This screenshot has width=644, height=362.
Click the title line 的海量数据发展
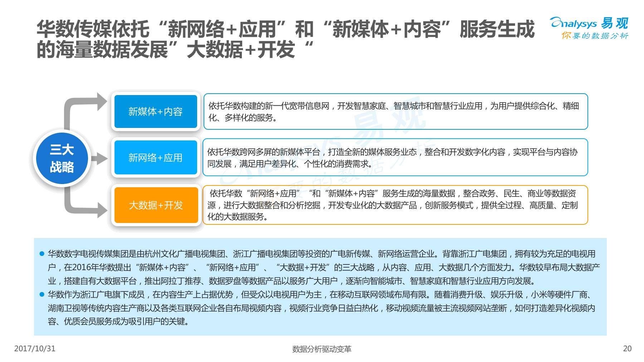coord(175,50)
